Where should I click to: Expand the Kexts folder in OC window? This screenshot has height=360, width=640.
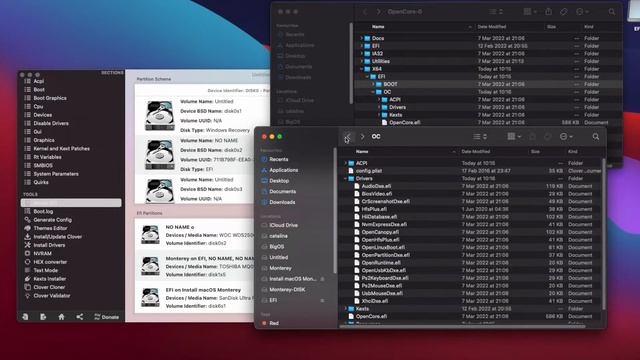point(345,309)
